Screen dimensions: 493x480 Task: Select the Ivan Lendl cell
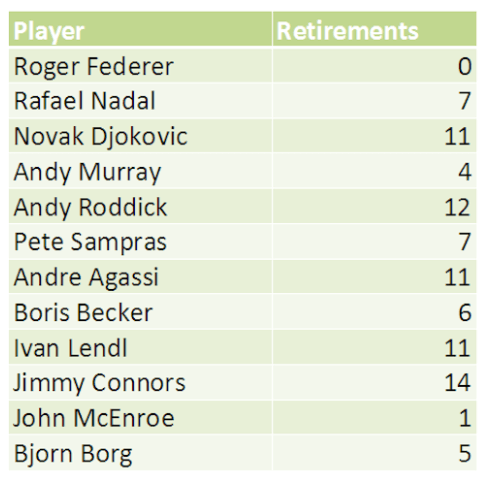pos(140,347)
